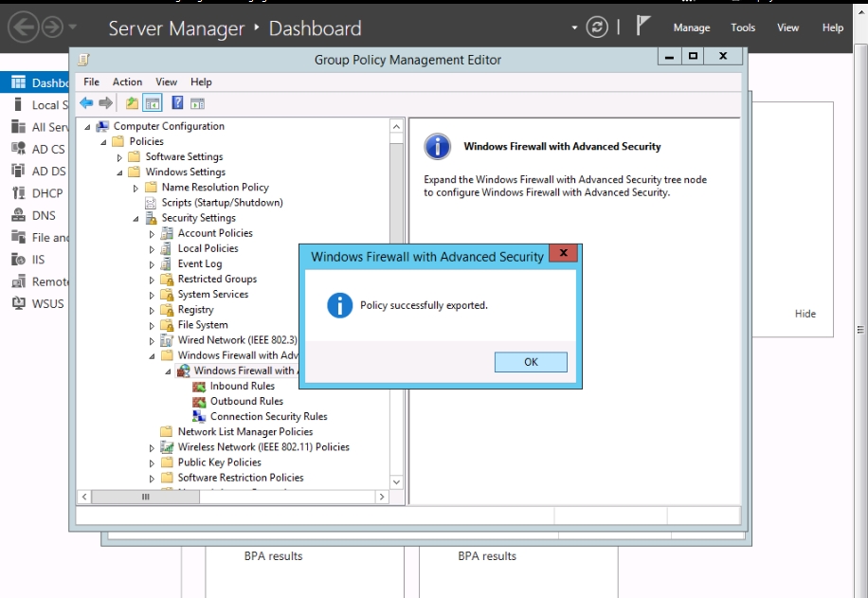Click the Forward arrow in the editor toolbar
868x598 pixels.
(x=105, y=103)
